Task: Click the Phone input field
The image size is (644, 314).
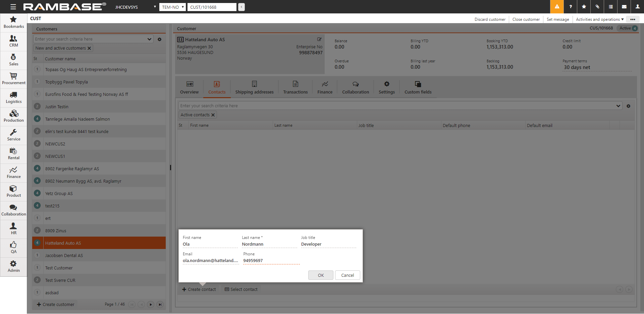Action: (271, 261)
